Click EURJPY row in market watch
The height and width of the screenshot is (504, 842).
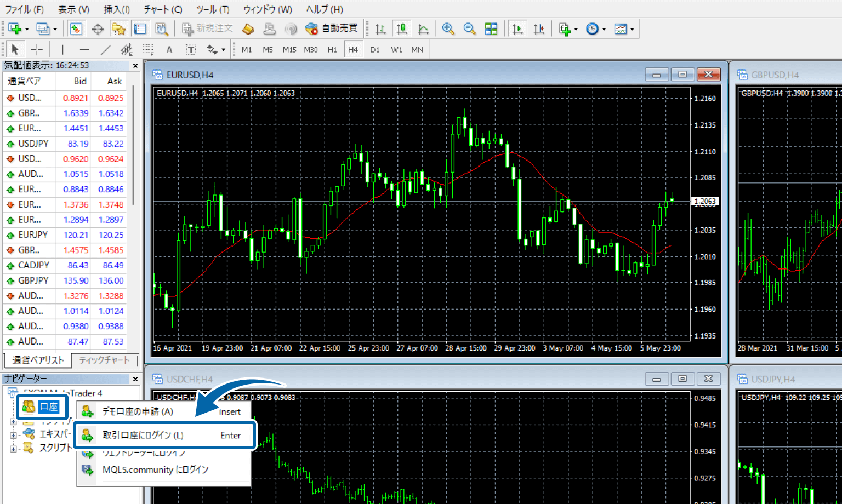(65, 234)
